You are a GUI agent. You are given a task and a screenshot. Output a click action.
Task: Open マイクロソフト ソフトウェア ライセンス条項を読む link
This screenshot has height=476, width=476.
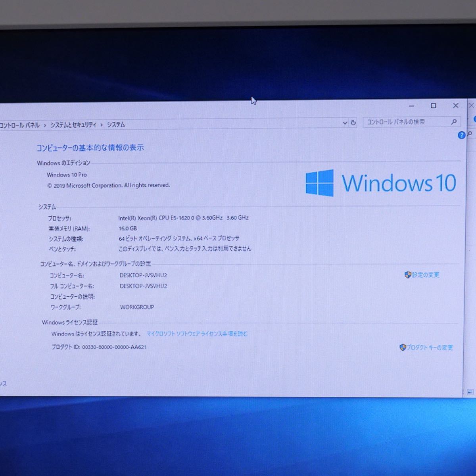(x=197, y=334)
